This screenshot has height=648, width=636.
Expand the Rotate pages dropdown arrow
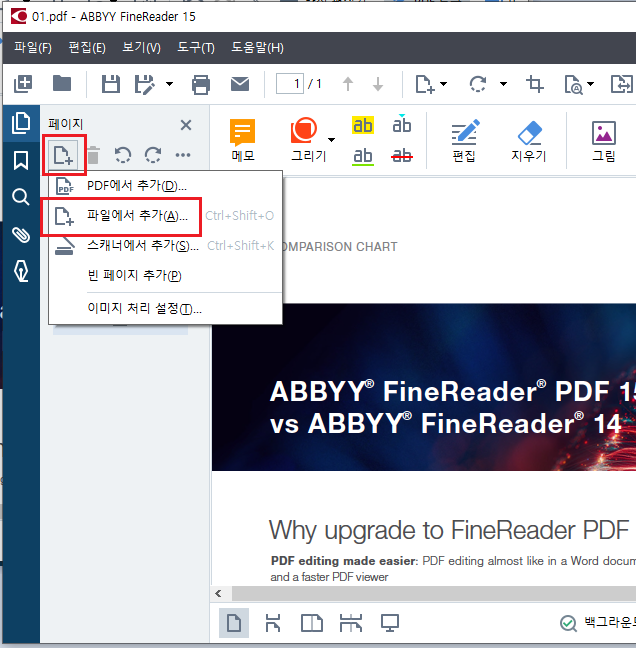click(503, 84)
